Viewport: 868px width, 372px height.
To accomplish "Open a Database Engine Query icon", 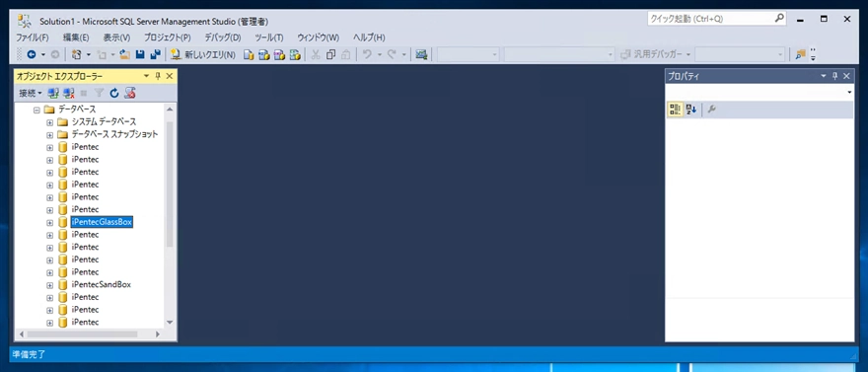I will [250, 55].
